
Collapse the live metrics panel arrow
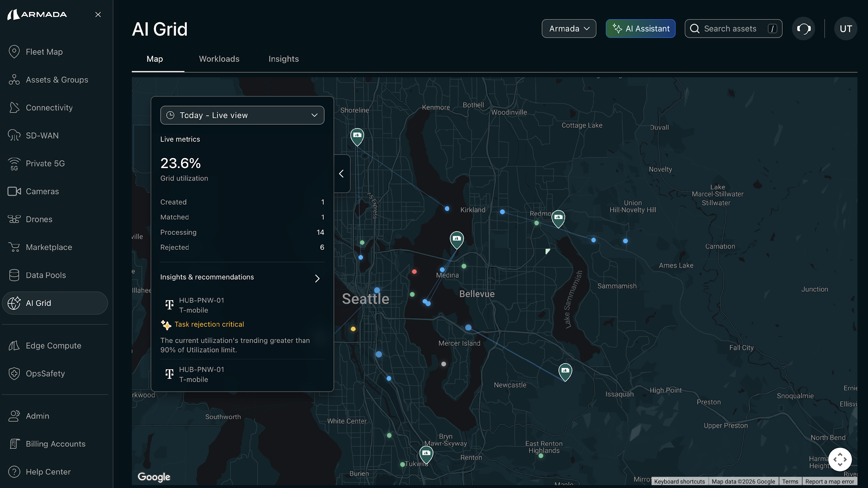[x=342, y=174]
